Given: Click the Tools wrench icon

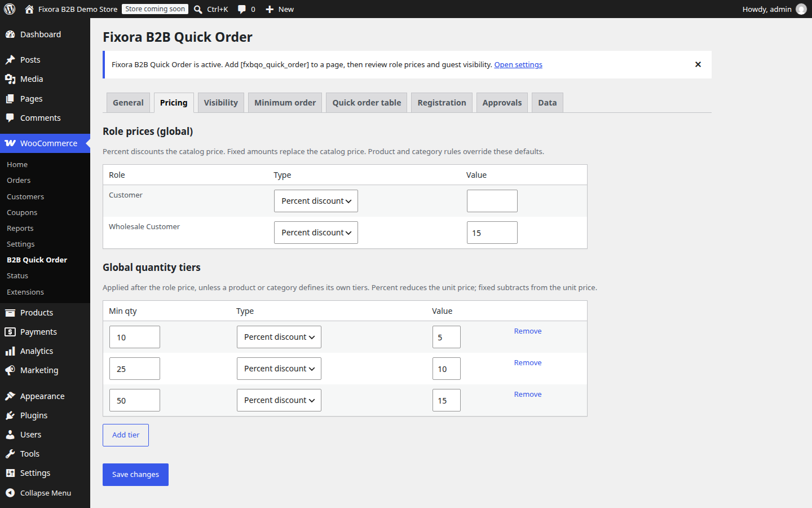Looking at the screenshot, I should (10, 454).
